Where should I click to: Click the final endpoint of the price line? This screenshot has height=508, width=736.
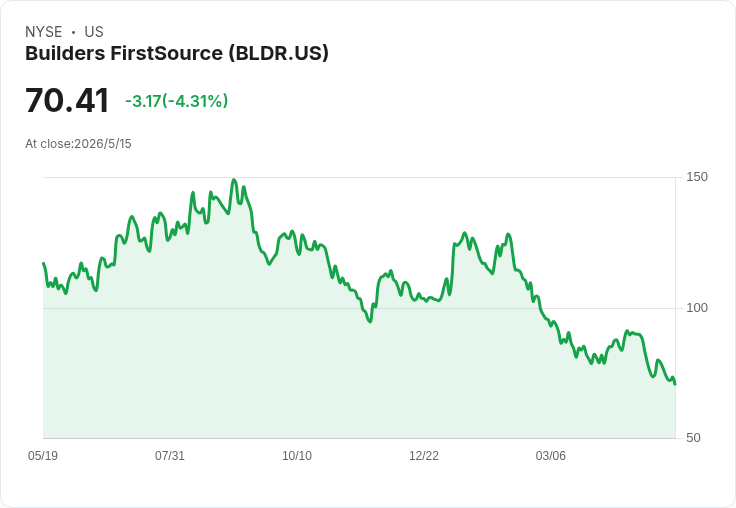[675, 384]
